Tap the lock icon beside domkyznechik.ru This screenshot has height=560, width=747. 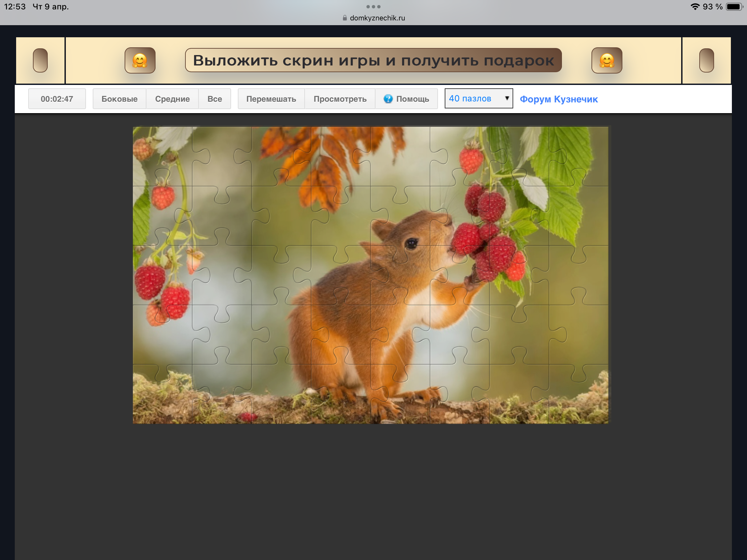coord(345,18)
